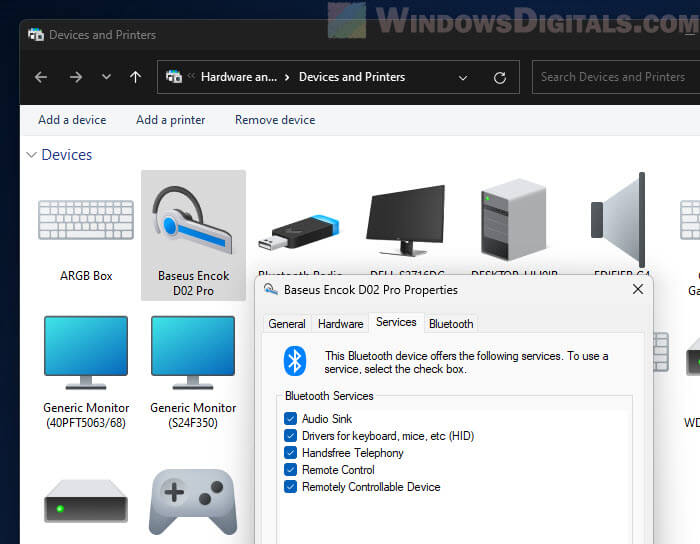Toggle the Handsfree Telephony checkbox
This screenshot has width=700, height=544.
tap(290, 453)
